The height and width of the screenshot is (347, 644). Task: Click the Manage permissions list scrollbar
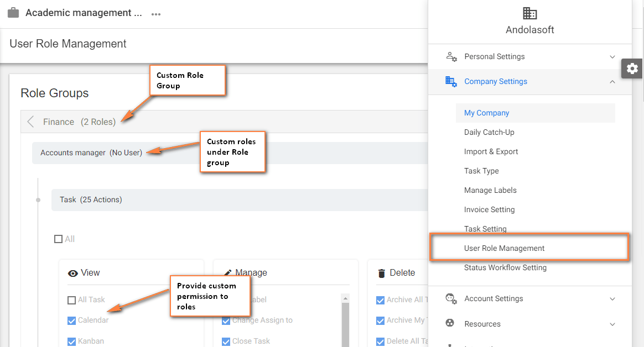345,325
